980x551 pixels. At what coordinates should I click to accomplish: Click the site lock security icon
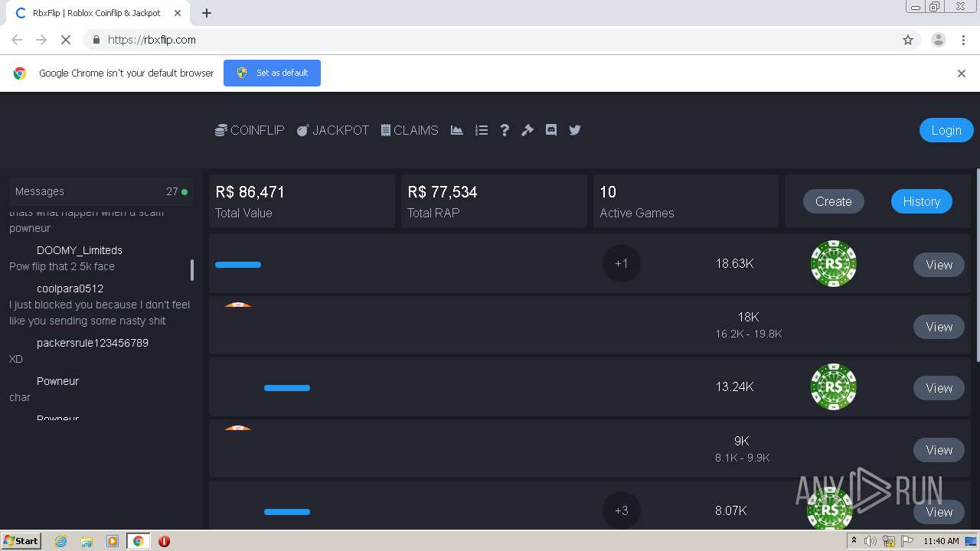point(96,40)
